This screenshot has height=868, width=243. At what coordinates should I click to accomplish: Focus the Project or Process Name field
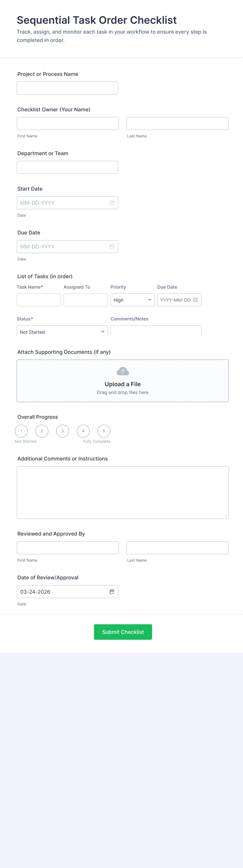[67, 88]
